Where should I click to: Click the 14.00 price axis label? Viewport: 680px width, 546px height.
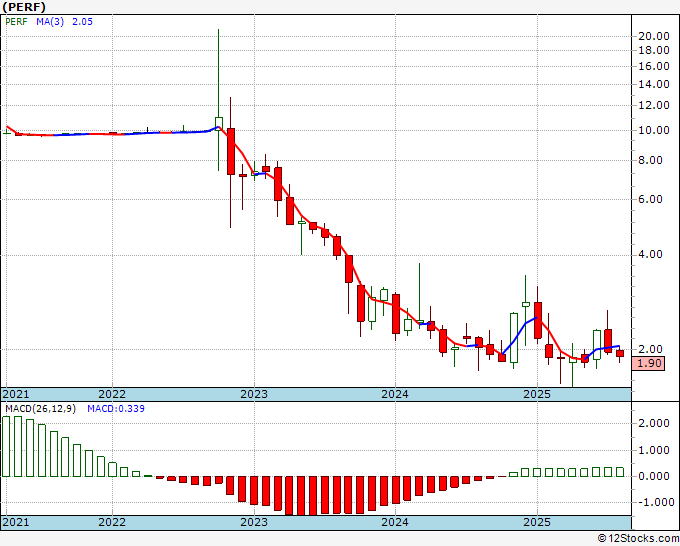pos(654,85)
